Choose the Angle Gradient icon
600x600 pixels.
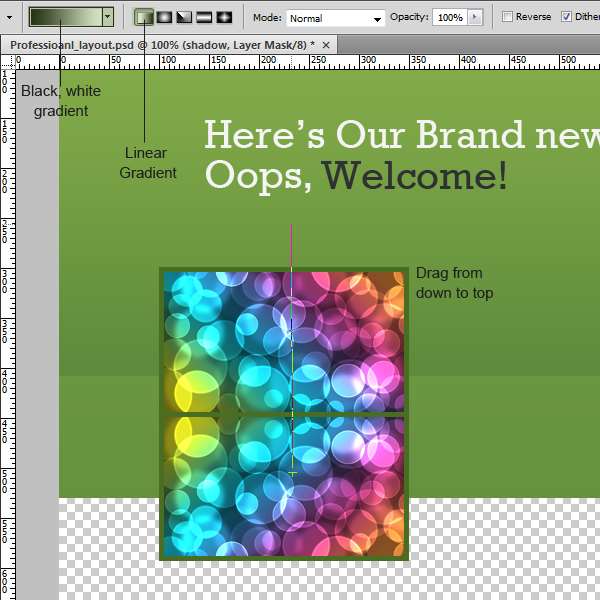(x=184, y=17)
